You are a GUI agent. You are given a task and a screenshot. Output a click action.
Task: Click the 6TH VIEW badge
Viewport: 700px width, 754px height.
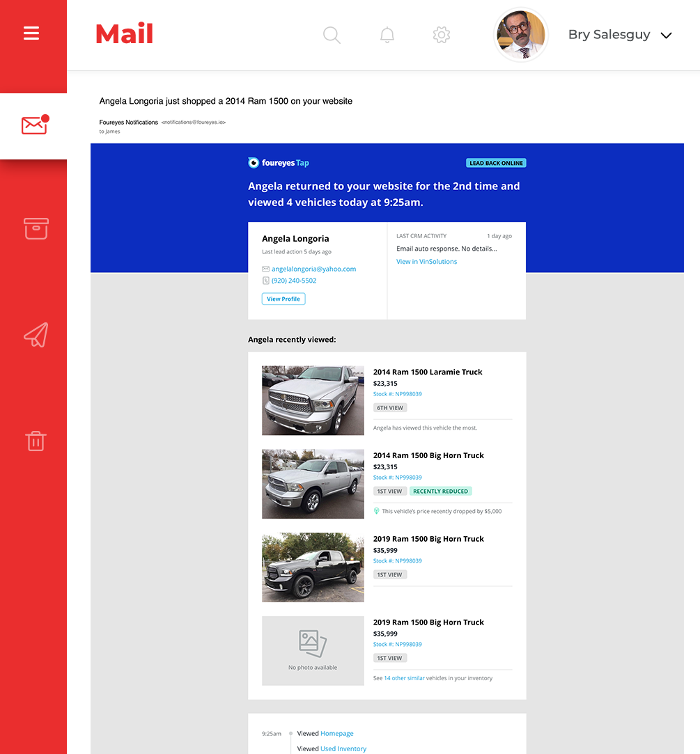coord(389,408)
